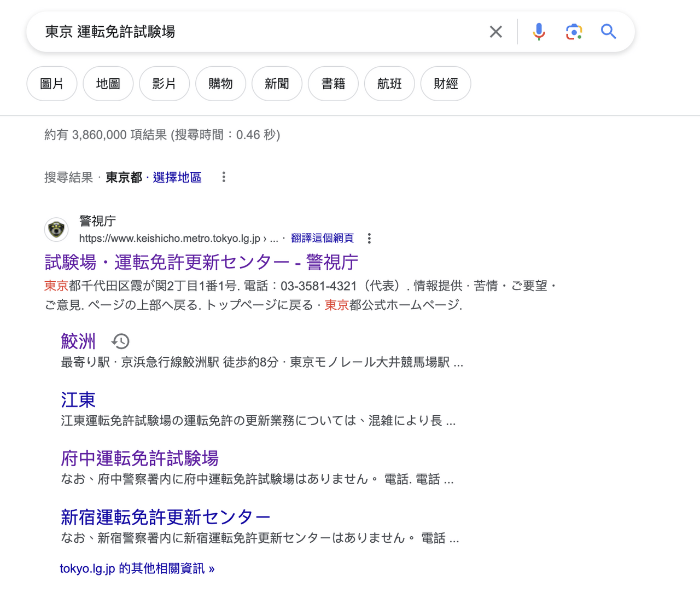Click the result count text 約有 3,860,000 項結果
Viewport: 700px width, 592px height.
coord(106,135)
